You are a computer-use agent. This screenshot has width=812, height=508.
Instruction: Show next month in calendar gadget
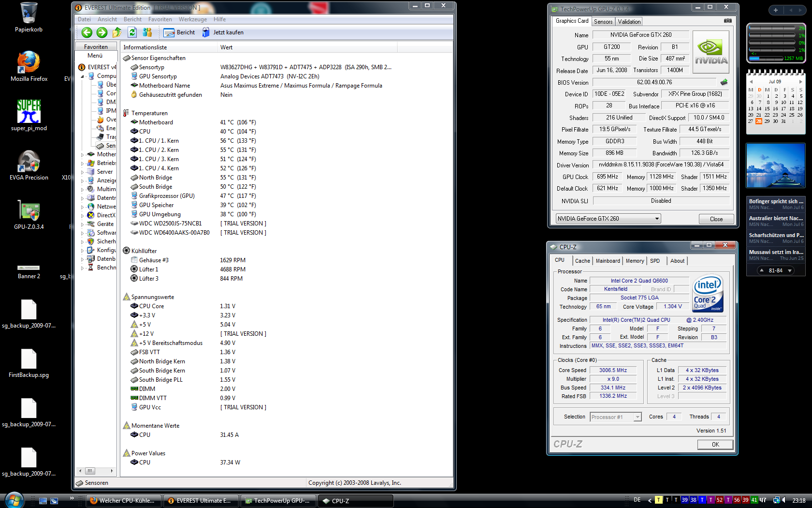click(x=800, y=82)
